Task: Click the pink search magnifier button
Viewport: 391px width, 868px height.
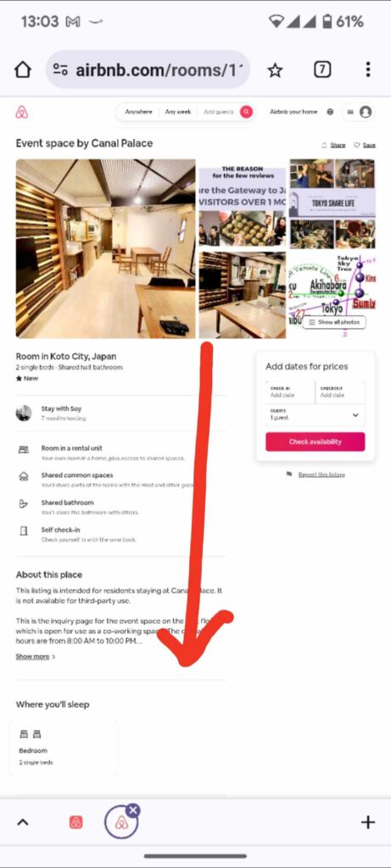Action: tap(247, 112)
